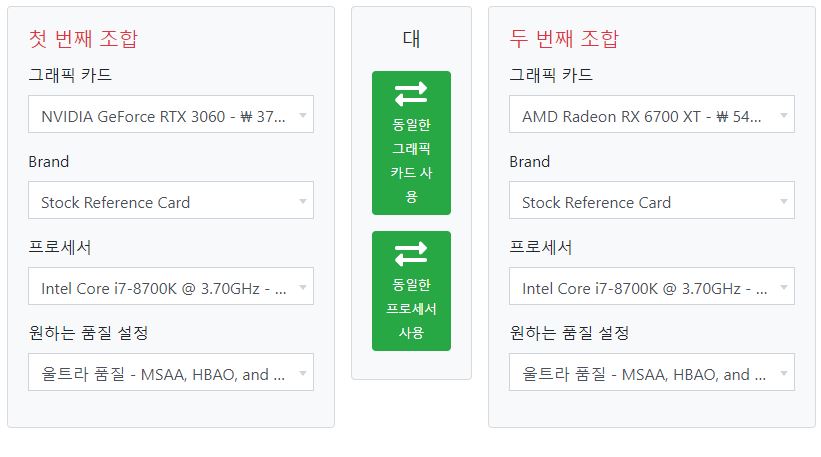Click the first combo 원하는 품질 설정 label

pyautogui.click(x=88, y=333)
